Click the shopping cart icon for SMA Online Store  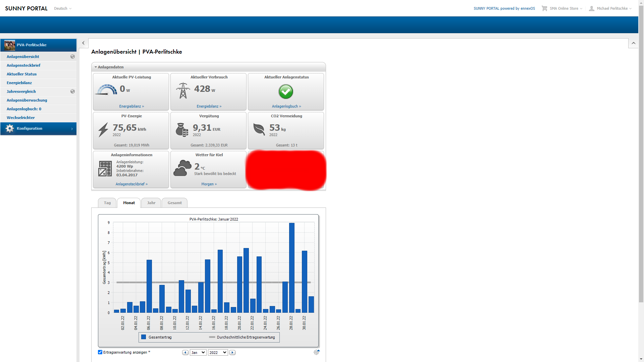(x=544, y=8)
